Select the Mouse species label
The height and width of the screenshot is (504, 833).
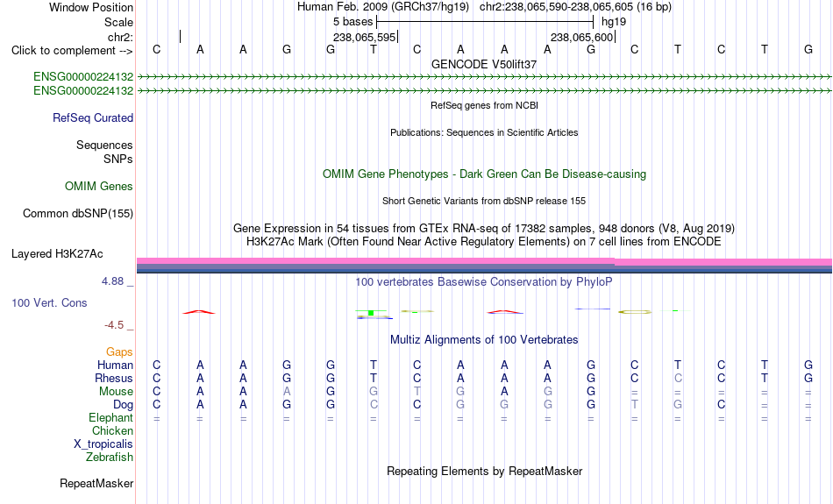click(116, 392)
